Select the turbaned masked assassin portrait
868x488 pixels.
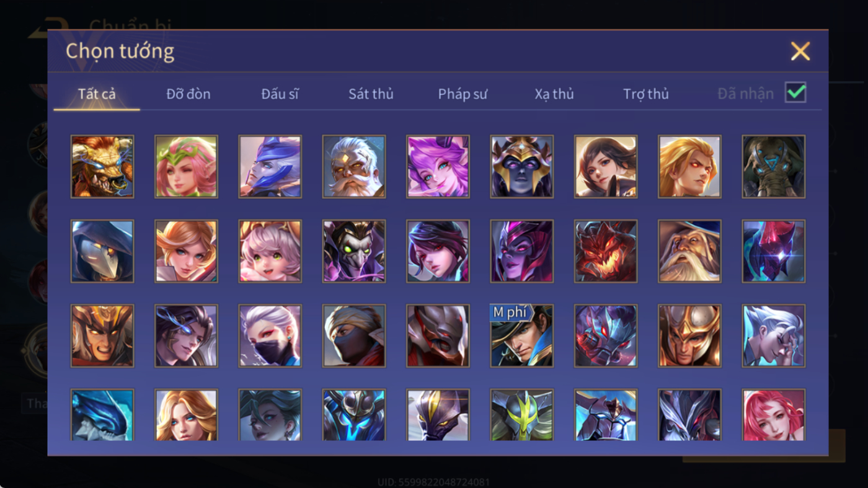354,335
